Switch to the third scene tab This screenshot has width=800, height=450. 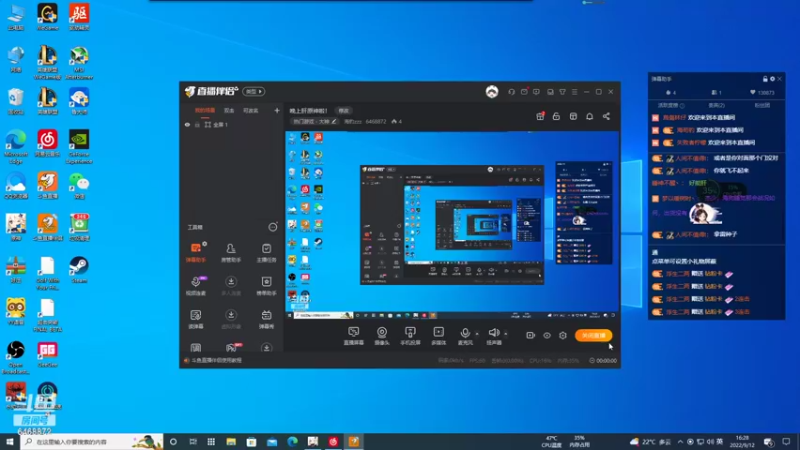pos(251,111)
